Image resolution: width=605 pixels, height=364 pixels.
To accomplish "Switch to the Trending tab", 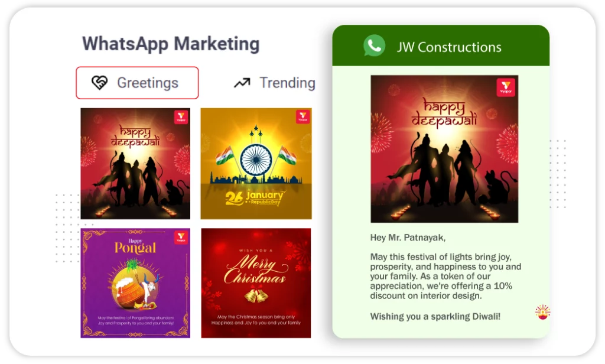I will coord(275,83).
